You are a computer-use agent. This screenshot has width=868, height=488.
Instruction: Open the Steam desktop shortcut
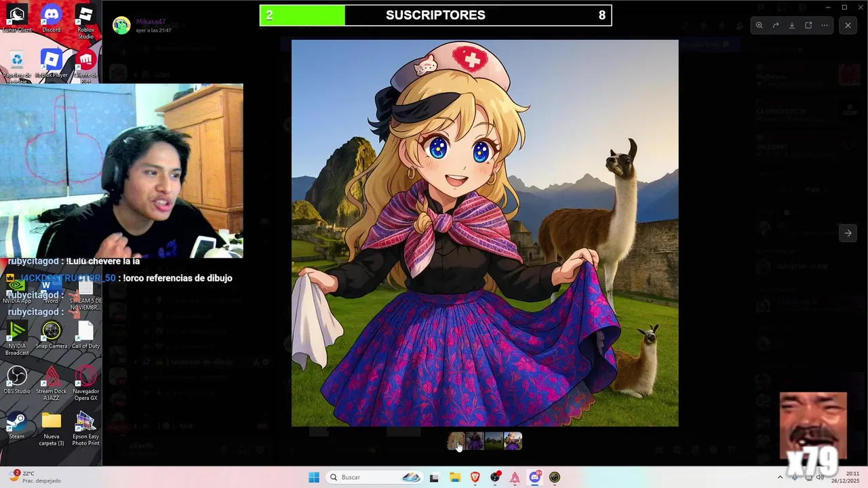pos(17,426)
